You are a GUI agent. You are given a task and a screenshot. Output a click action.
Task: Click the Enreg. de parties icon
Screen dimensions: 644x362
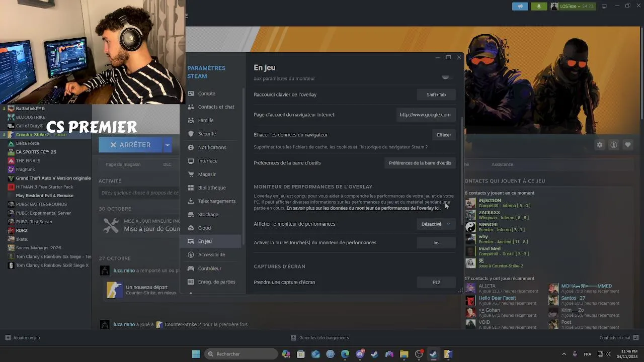point(191,282)
